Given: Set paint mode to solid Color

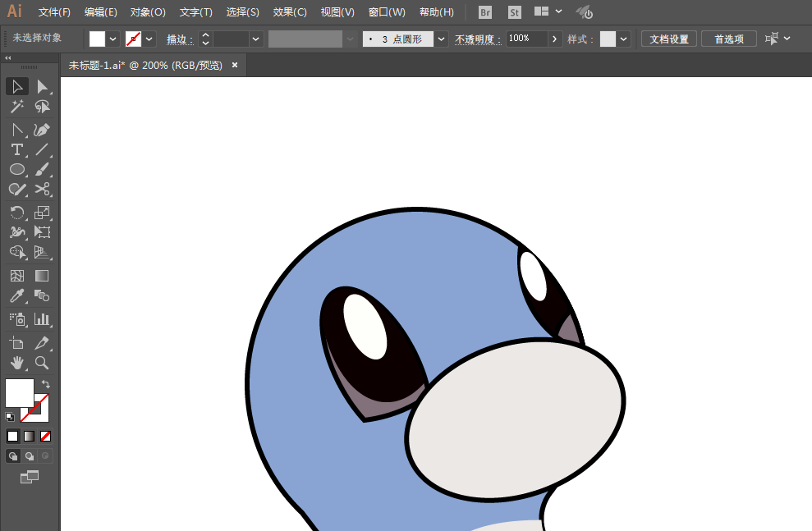Looking at the screenshot, I should coord(13,437).
